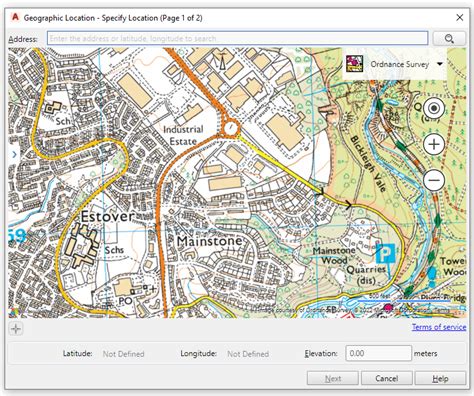Click the blue parking P symbol on map
Screen dimensions: 474x396
pyautogui.click(x=385, y=253)
